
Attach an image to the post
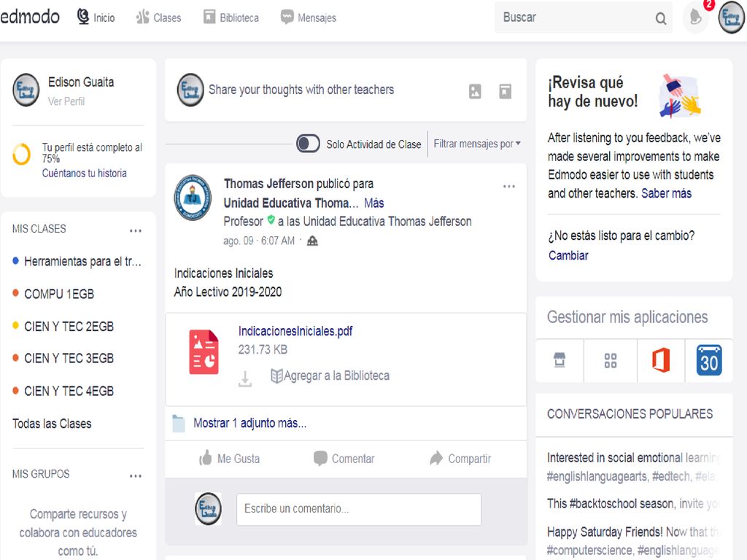tap(475, 91)
